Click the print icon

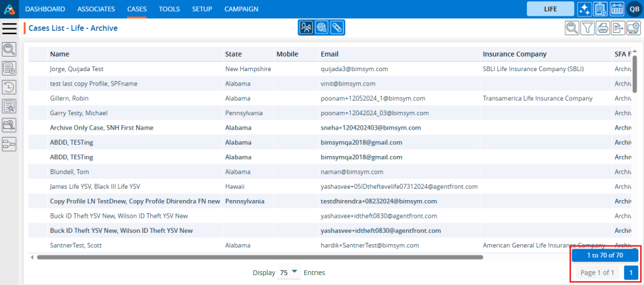603,28
